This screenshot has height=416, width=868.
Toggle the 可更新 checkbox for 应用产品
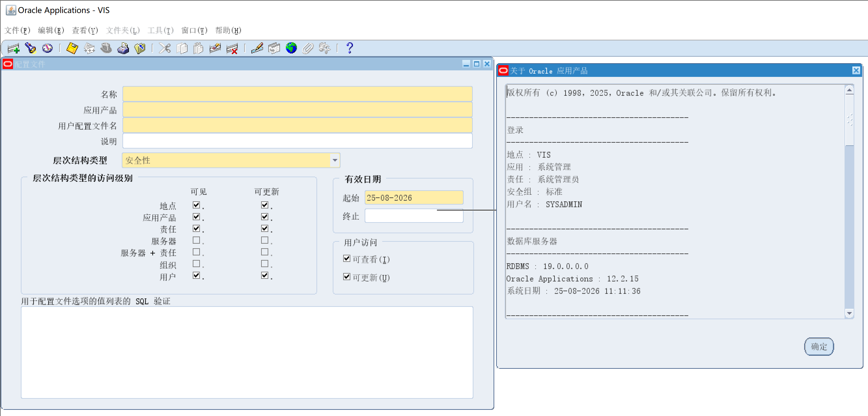[x=264, y=216]
